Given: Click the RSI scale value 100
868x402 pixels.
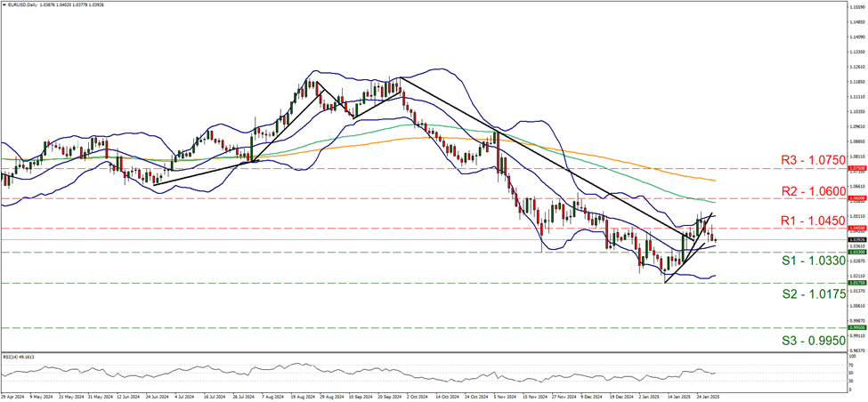Looking at the screenshot, I should tap(853, 356).
